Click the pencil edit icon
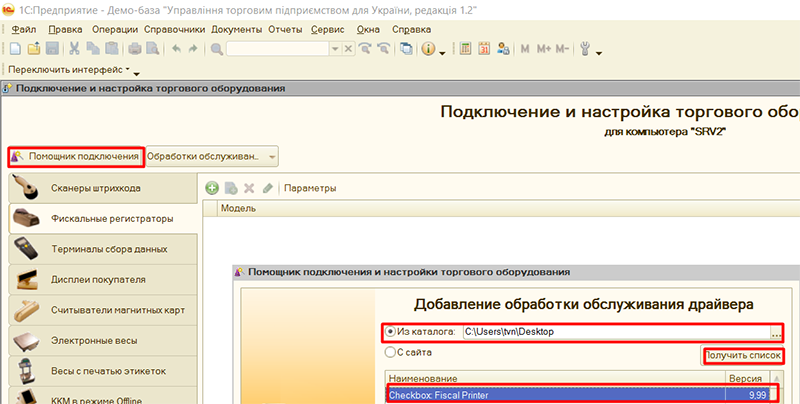The width and height of the screenshot is (800, 404). point(267,188)
